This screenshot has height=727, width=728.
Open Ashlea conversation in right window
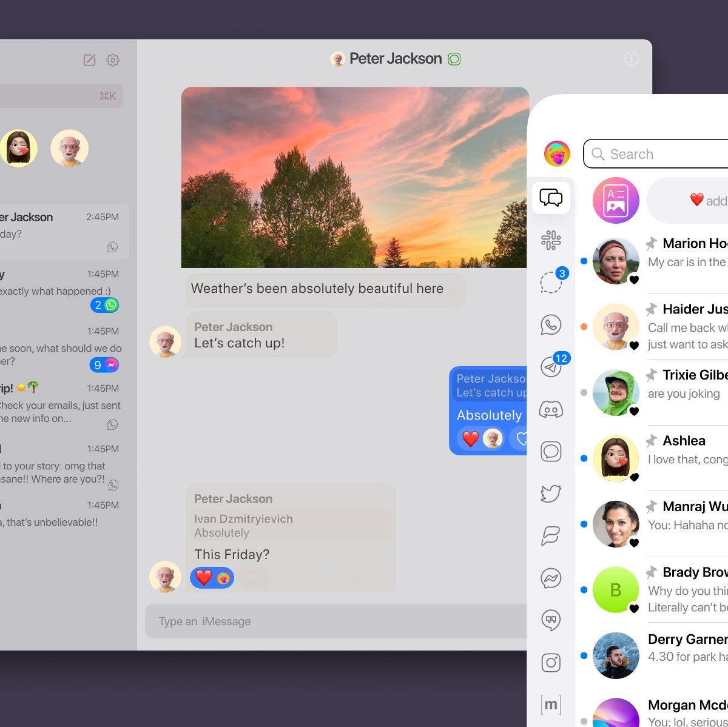[x=653, y=458]
